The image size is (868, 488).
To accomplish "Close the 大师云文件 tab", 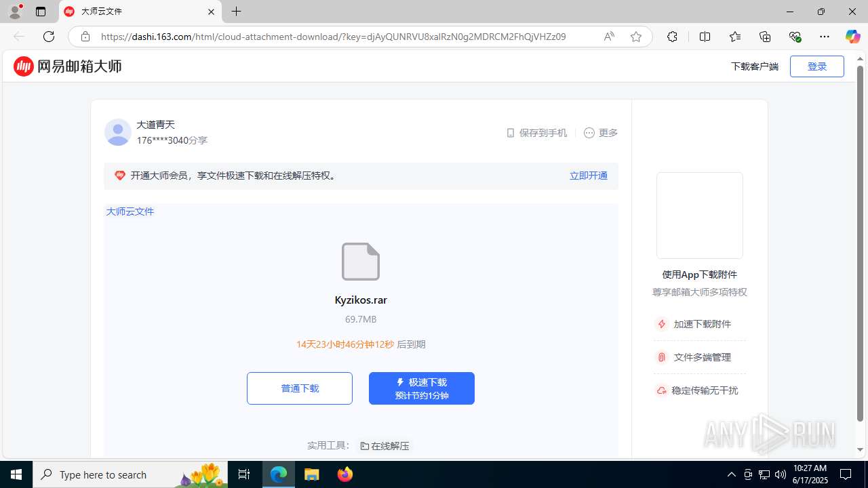I will (211, 12).
